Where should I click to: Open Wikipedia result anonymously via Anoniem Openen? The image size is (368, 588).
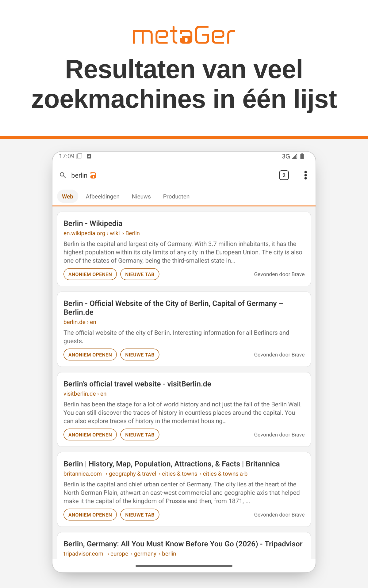(x=90, y=274)
